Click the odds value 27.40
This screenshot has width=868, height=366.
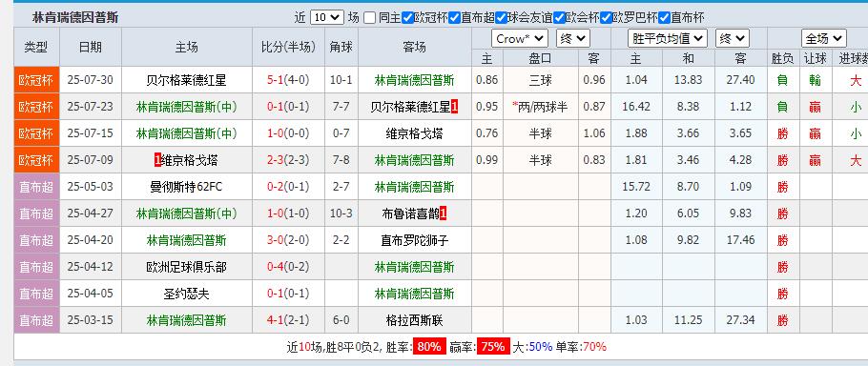pyautogui.click(x=741, y=80)
